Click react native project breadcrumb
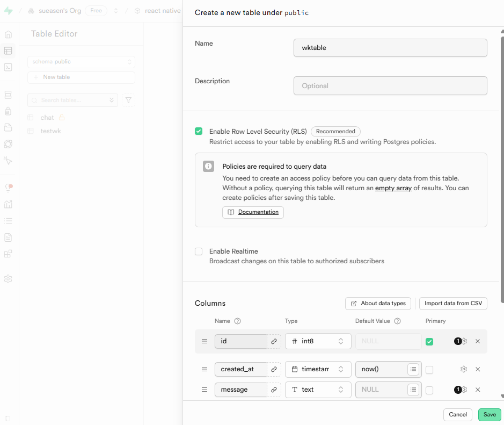Image resolution: width=504 pixels, height=425 pixels. [163, 11]
